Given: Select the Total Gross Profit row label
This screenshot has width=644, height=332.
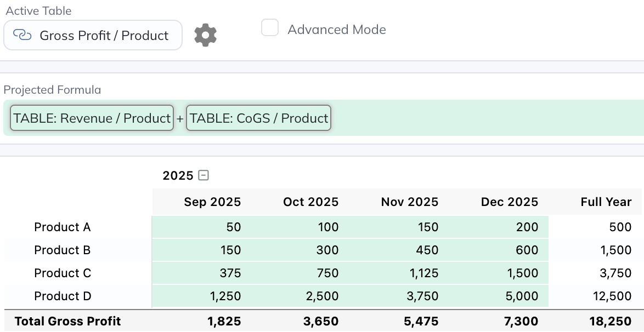Looking at the screenshot, I should click(x=67, y=321).
